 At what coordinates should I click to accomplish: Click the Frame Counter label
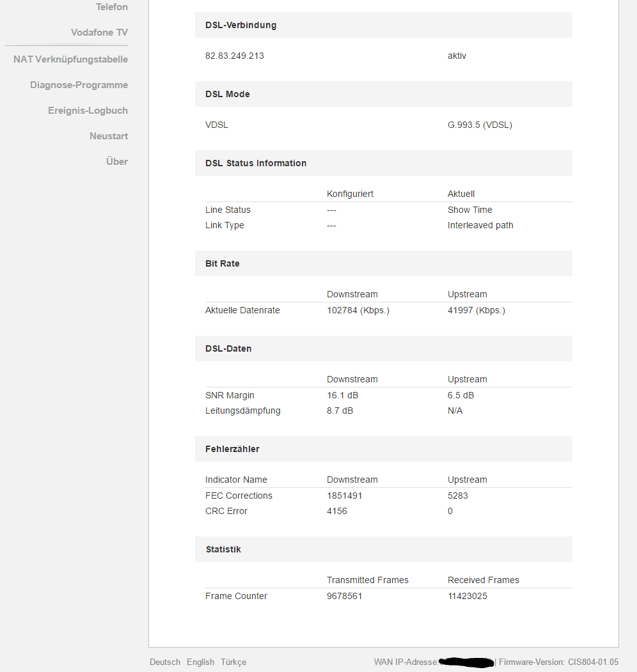coord(236,596)
